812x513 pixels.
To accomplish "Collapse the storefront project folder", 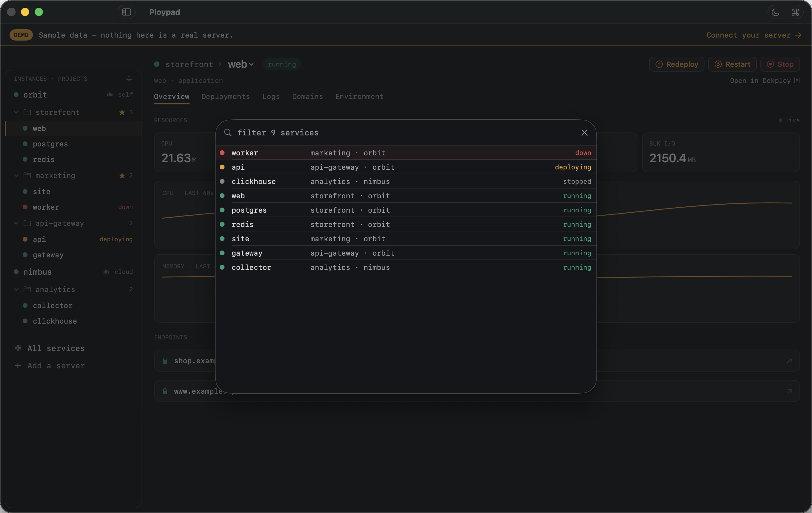I will tap(16, 112).
